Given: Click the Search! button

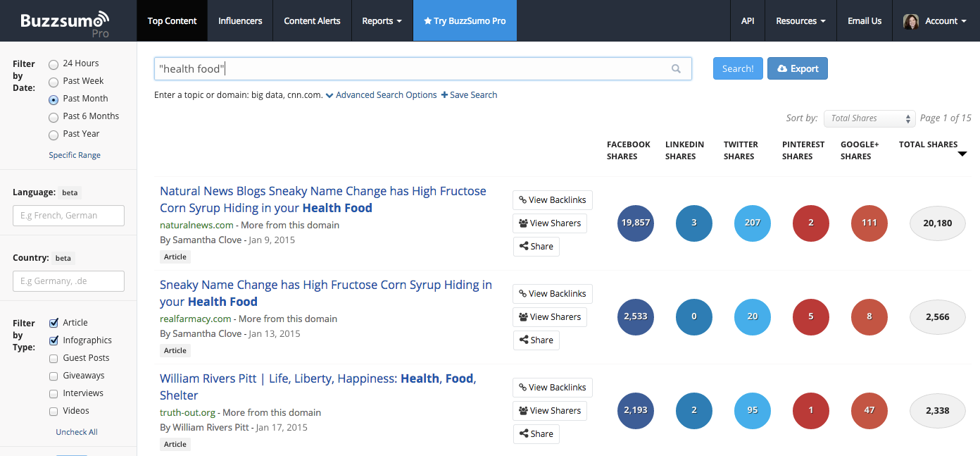Looking at the screenshot, I should 738,68.
